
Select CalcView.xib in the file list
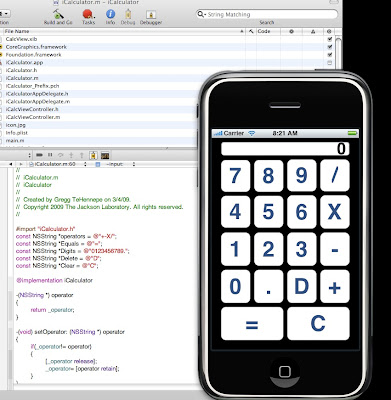[x=21, y=39]
